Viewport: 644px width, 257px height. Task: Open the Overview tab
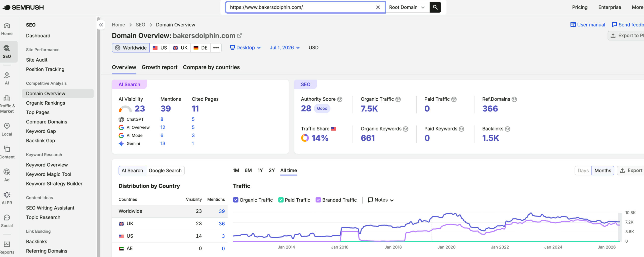(x=124, y=67)
